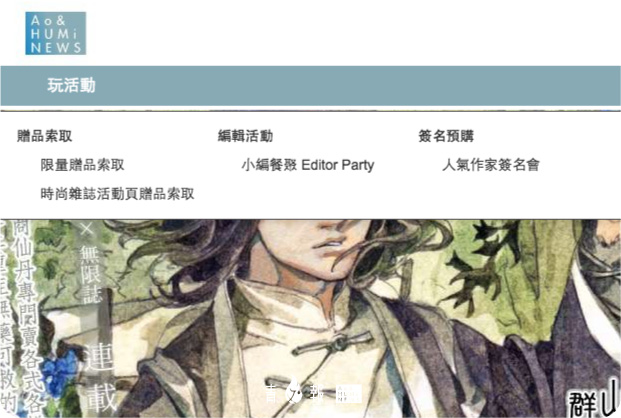The width and height of the screenshot is (621, 418).
Task: Click the 無限誌 vertical text on banner
Action: pyautogui.click(x=91, y=274)
